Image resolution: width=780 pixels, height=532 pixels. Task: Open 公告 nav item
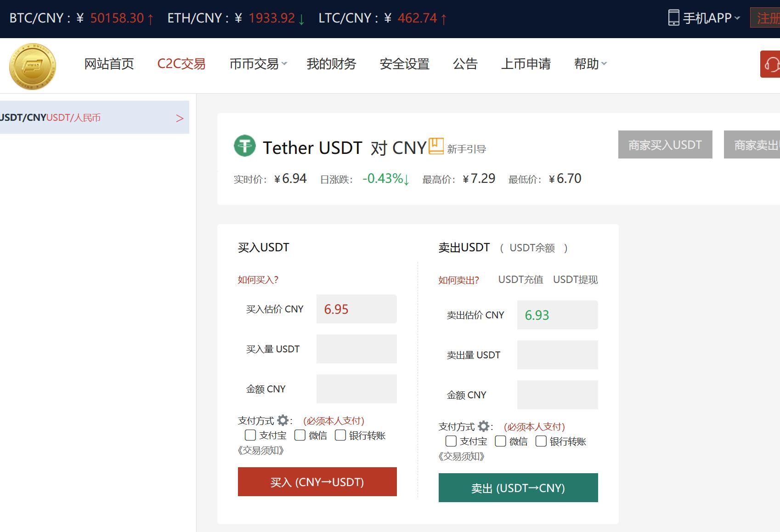click(465, 64)
